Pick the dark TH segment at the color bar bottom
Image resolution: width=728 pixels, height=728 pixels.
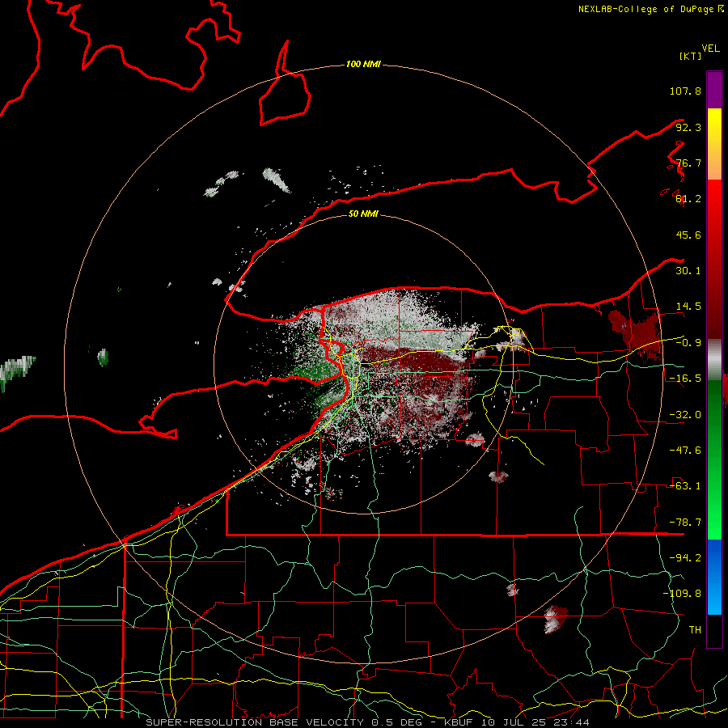coord(714,630)
